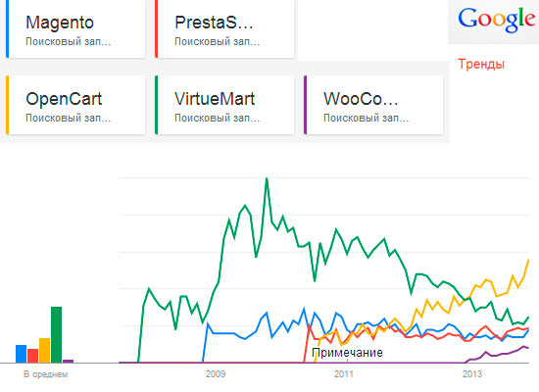The image size is (539, 392).
Task: Select the Magento search term card
Action: 75,28
